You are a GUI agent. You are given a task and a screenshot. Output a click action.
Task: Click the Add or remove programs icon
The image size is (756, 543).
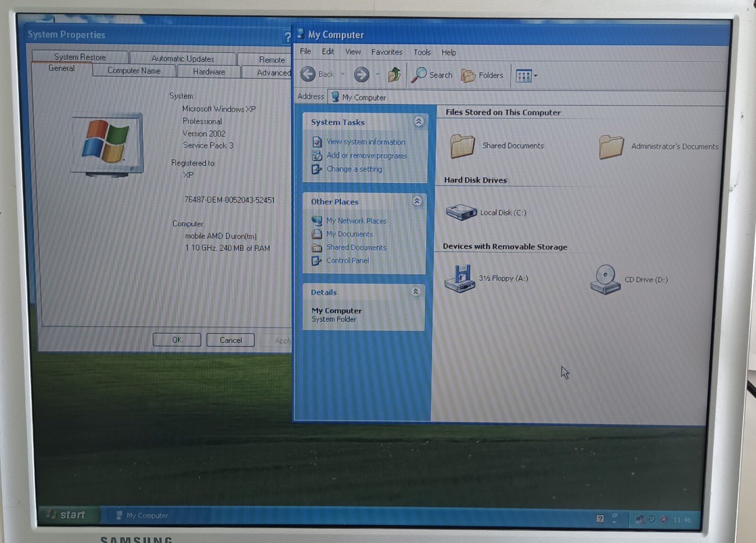click(317, 155)
